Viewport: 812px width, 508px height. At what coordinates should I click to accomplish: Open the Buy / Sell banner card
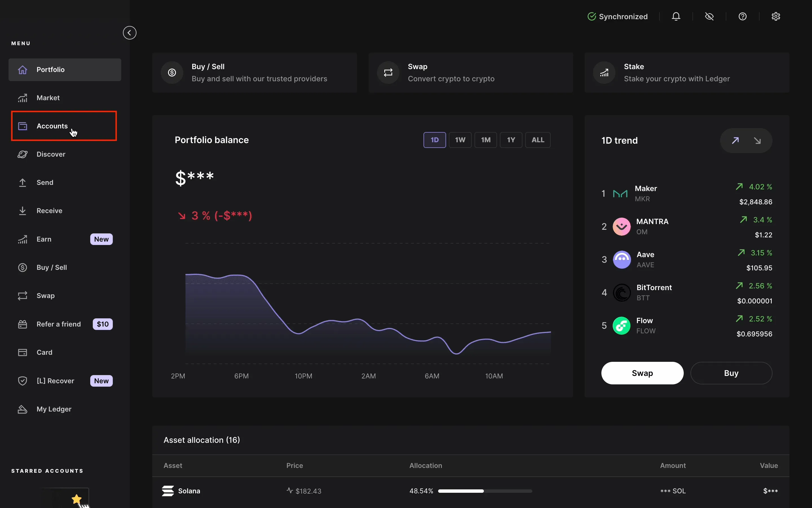pyautogui.click(x=255, y=73)
